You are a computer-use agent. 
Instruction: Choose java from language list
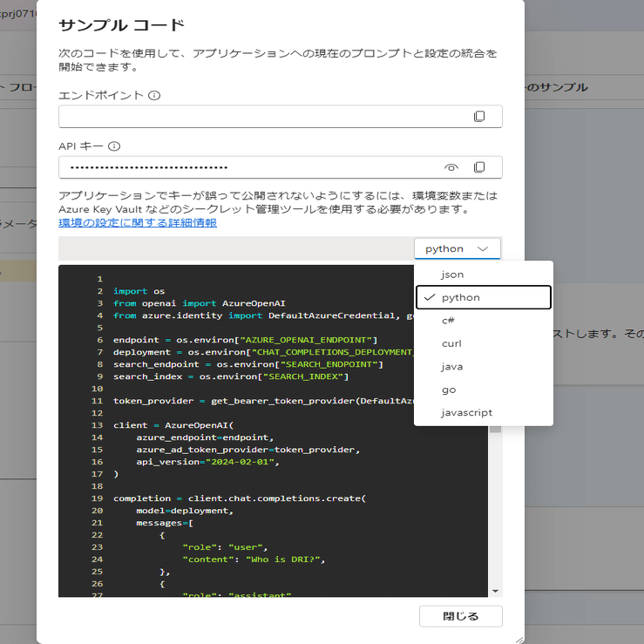[484, 366]
